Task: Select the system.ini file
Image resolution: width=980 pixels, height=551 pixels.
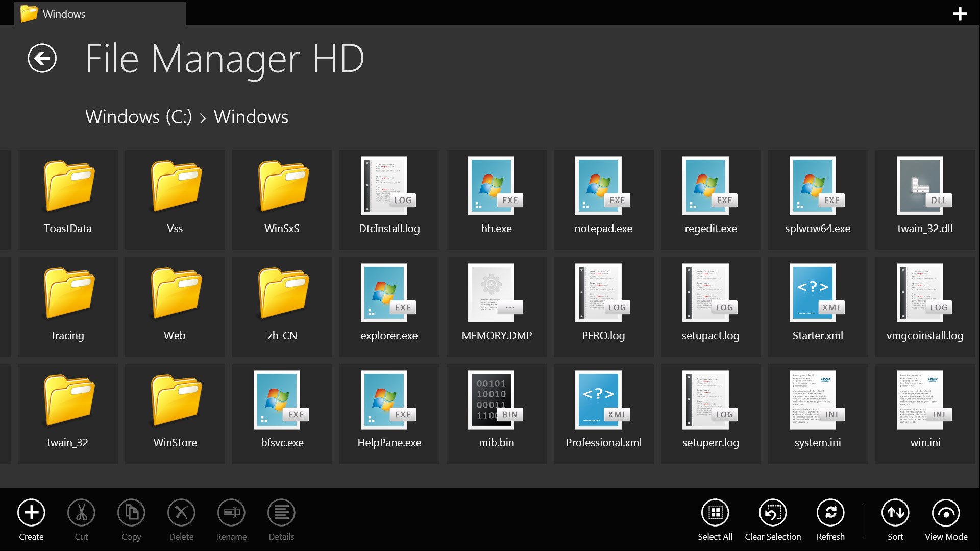Action: click(x=818, y=414)
